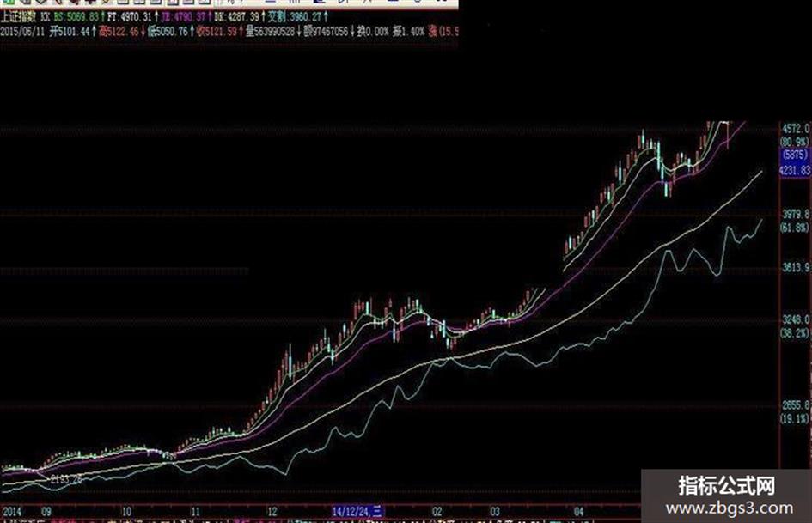The height and width of the screenshot is (523, 812).
Task: Click the amplitude value 振1.40%
Action: coord(408,32)
